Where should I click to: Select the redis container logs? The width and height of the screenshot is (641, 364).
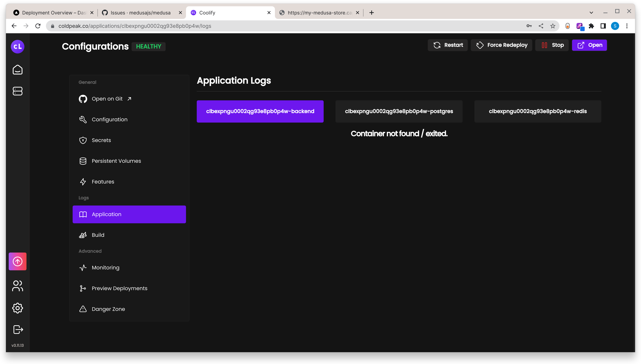(537, 111)
